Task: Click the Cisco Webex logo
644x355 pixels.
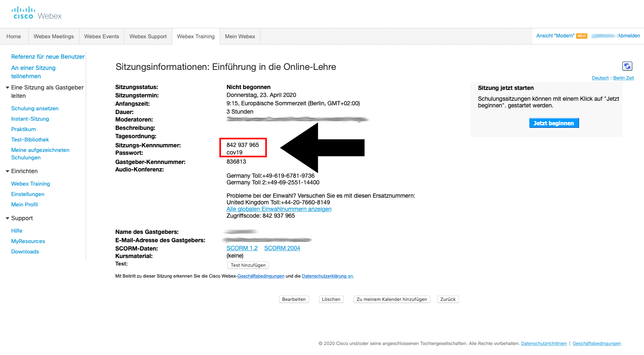Action: (x=37, y=14)
